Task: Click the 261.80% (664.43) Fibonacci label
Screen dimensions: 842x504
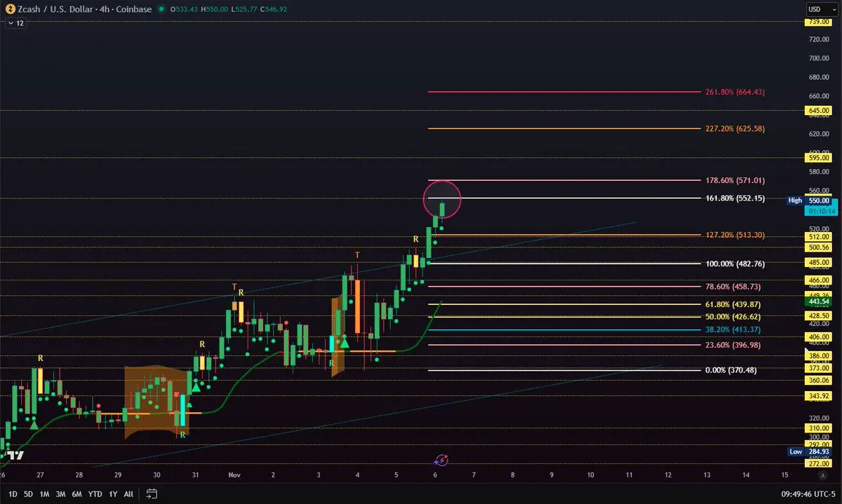Action: pyautogui.click(x=735, y=93)
